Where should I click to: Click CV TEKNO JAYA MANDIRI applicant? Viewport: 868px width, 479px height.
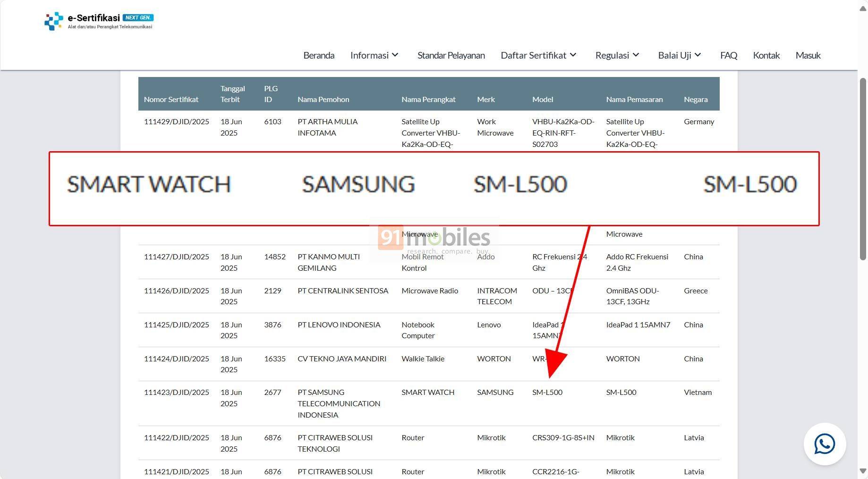342,359
